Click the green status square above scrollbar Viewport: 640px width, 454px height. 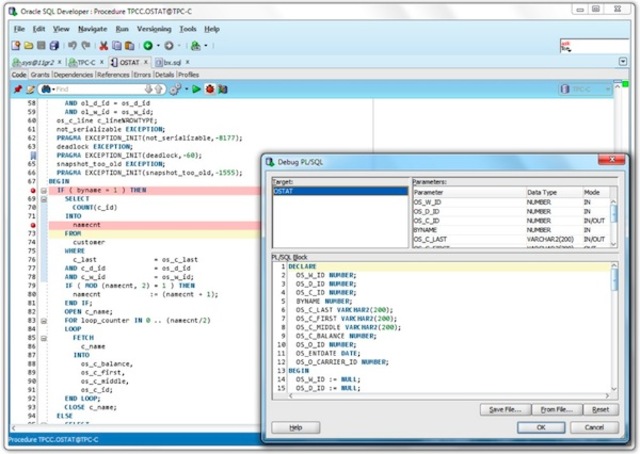pos(625,84)
